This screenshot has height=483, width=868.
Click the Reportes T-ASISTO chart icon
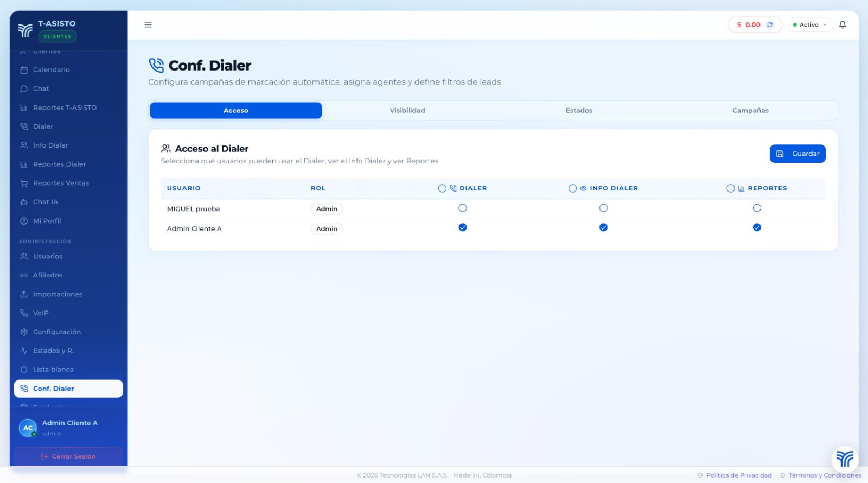24,108
